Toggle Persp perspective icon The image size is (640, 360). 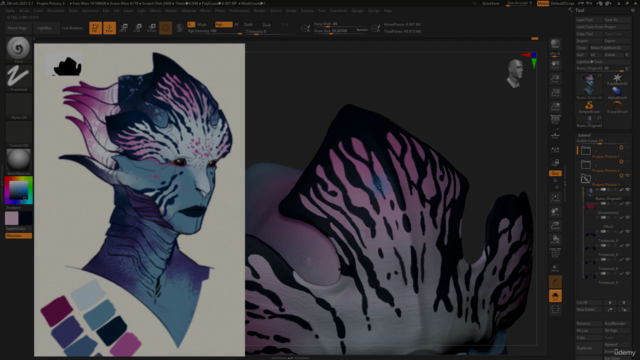tap(555, 120)
